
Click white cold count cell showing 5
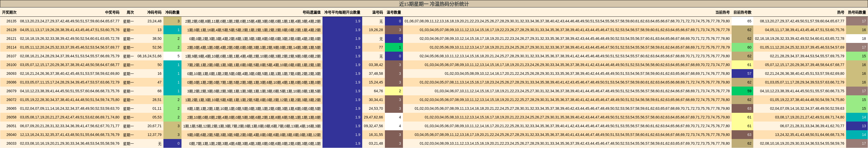coord(172,56)
